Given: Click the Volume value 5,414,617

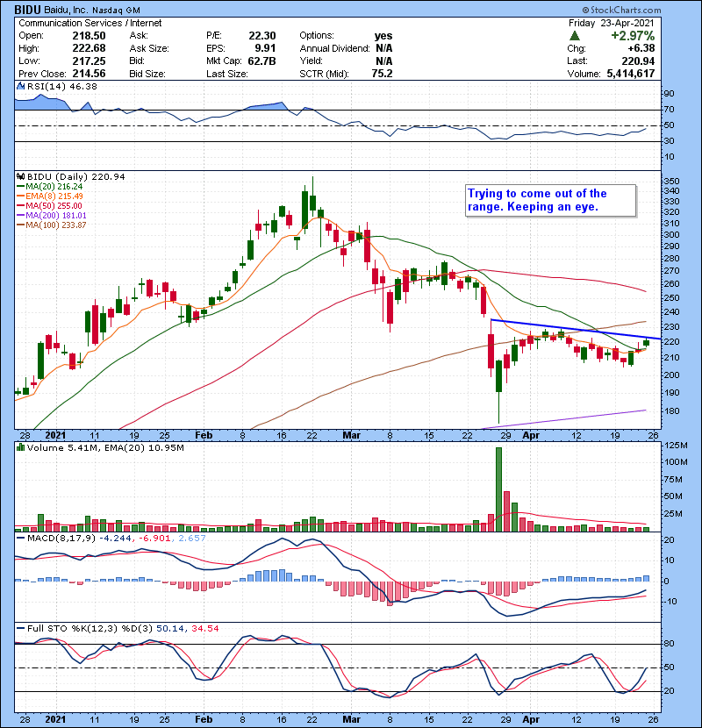Looking at the screenshot, I should tap(630, 74).
